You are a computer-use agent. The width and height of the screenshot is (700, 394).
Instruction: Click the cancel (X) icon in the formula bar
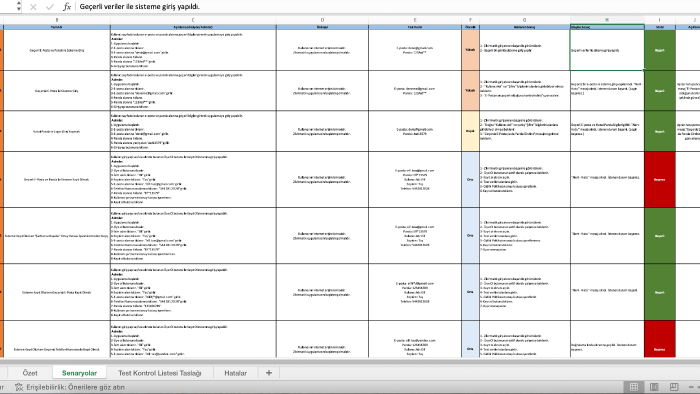tap(33, 7)
